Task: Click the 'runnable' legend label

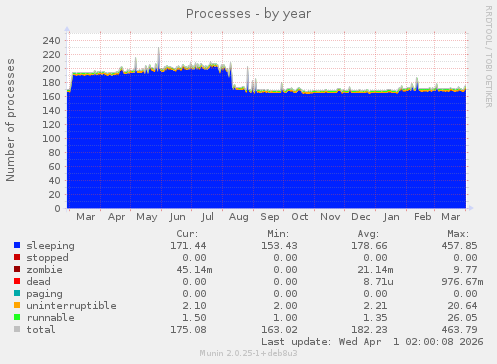Action: 51,318
